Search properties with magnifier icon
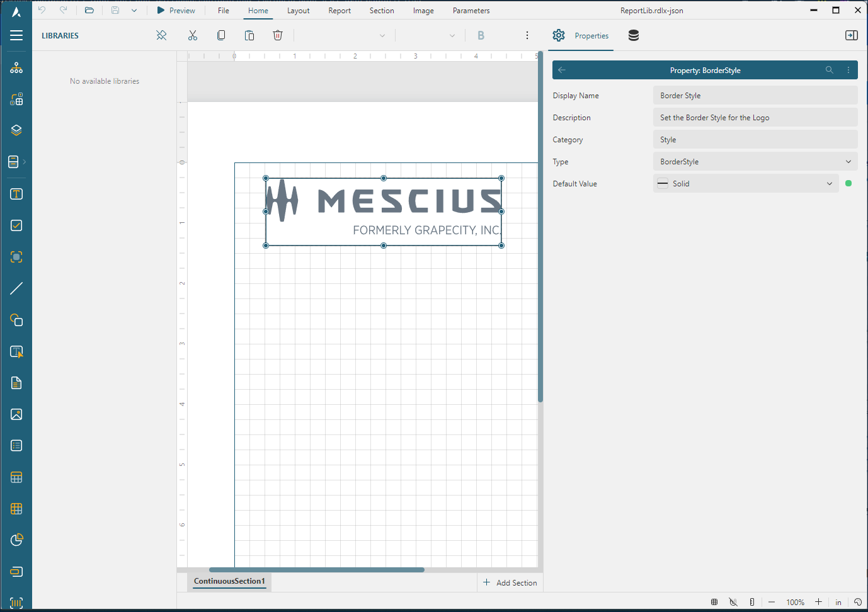The height and width of the screenshot is (612, 868). tap(830, 70)
